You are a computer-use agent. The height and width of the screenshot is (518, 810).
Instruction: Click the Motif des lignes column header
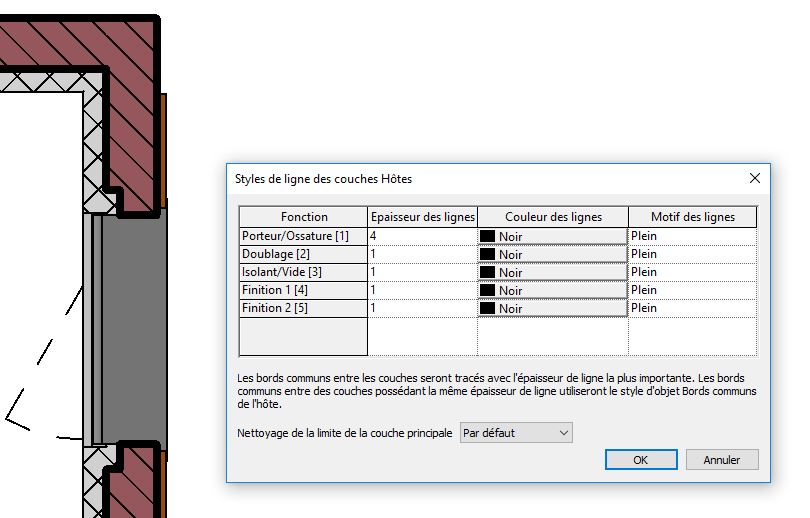pos(692,217)
